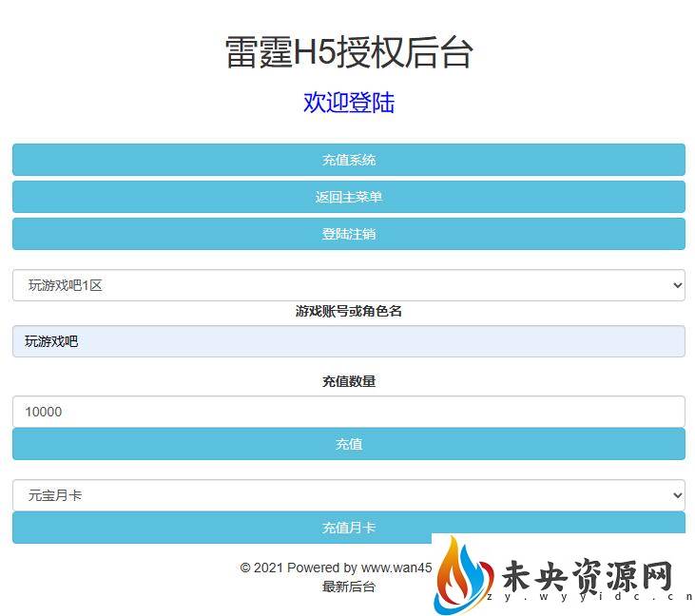695x616 pixels.
Task: Open the 充值系统 button
Action: point(349,160)
